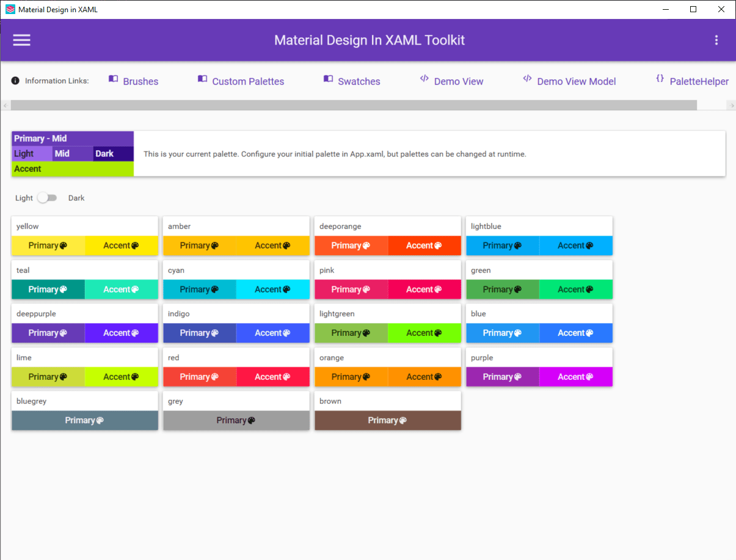
Task: Click the Material Design app icon in title bar
Action: pos(10,9)
